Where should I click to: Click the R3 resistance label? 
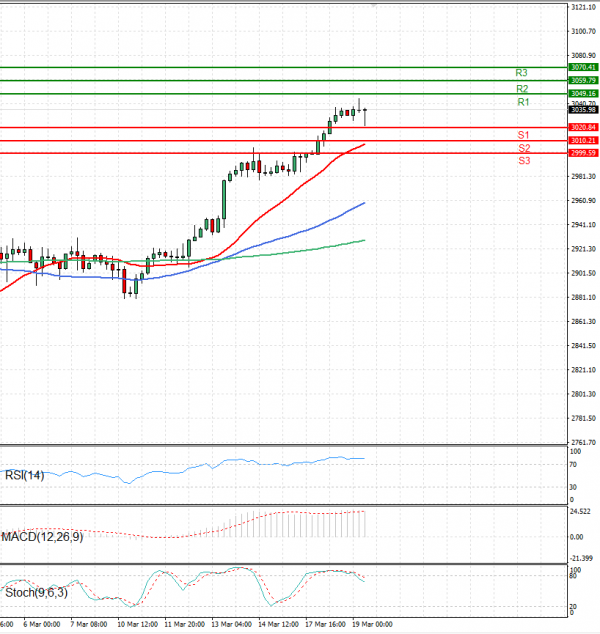coord(521,73)
